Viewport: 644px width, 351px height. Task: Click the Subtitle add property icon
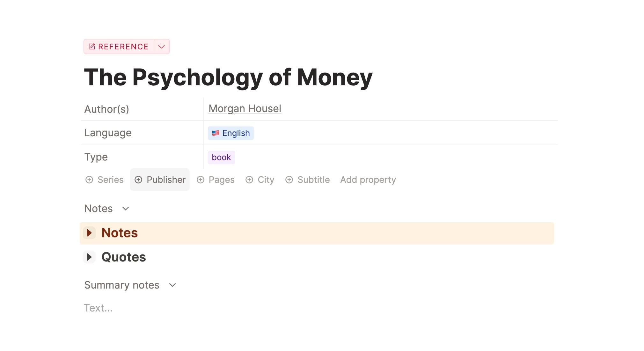pyautogui.click(x=289, y=179)
